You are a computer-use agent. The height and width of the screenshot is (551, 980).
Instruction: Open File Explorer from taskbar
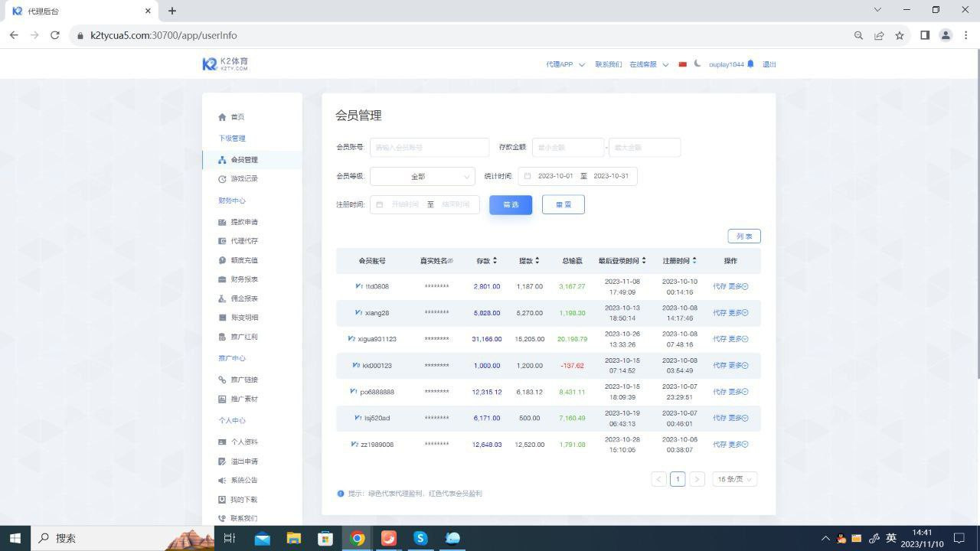pos(294,538)
